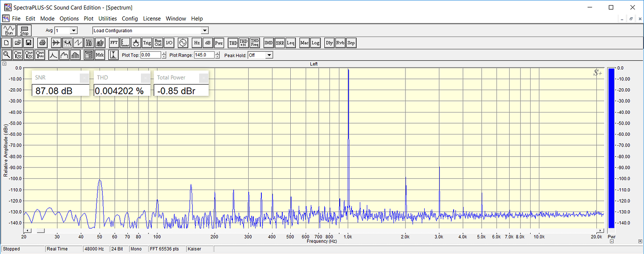Viewport: 644px width, 254px height.
Task: Toggle the Pwr total power button
Action: tap(219, 43)
